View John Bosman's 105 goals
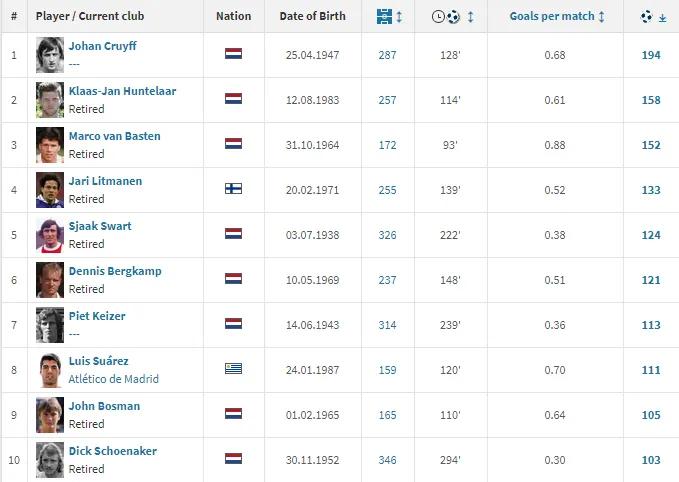The width and height of the screenshot is (679, 482). 651,414
